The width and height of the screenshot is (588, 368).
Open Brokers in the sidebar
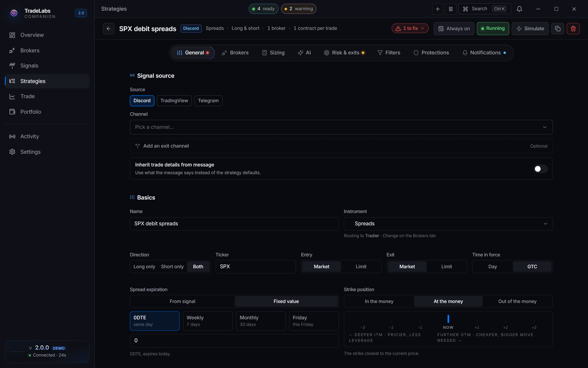coord(47,50)
